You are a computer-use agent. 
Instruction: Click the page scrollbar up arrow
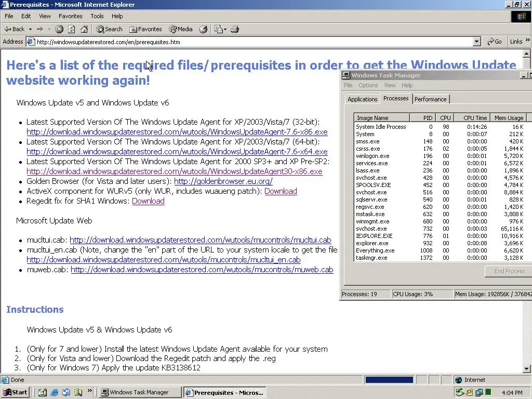click(x=527, y=54)
